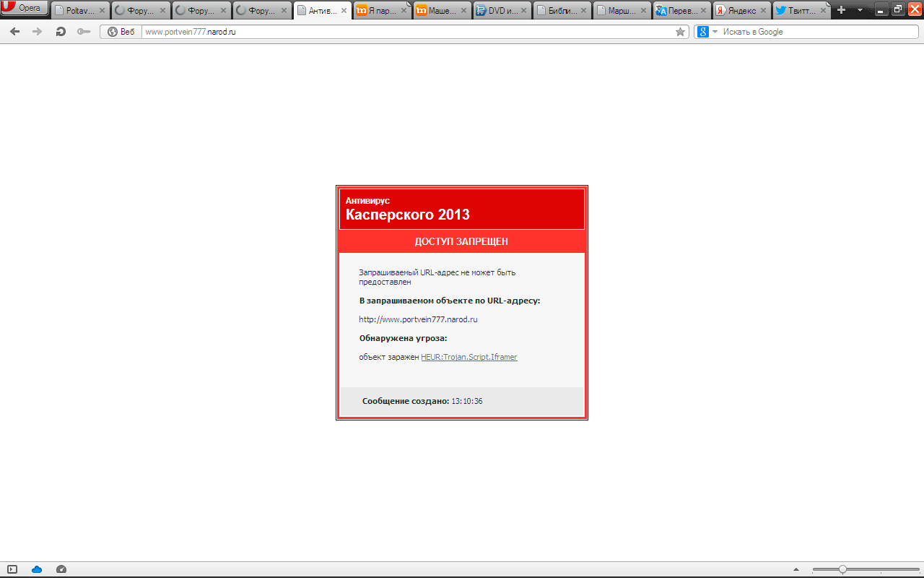Switch to the DVD и... tab

click(x=503, y=11)
